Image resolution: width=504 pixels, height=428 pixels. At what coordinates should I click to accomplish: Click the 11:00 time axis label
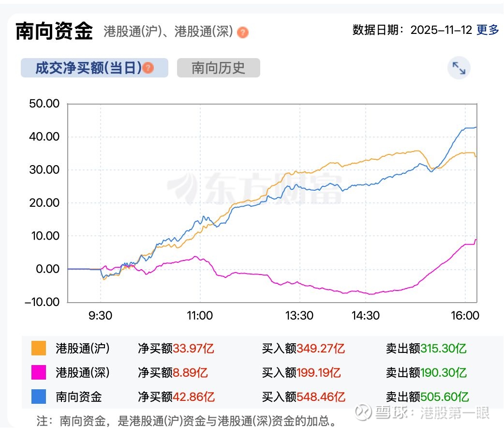click(200, 316)
